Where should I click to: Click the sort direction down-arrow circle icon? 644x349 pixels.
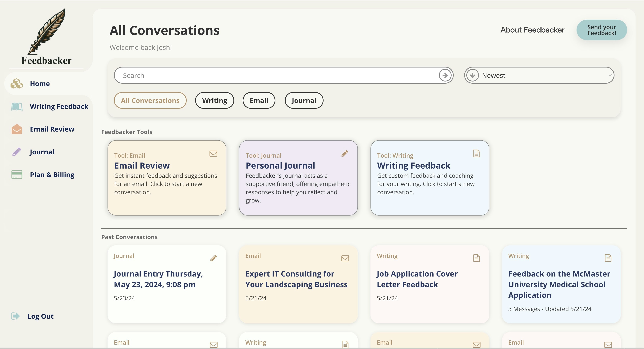[472, 75]
